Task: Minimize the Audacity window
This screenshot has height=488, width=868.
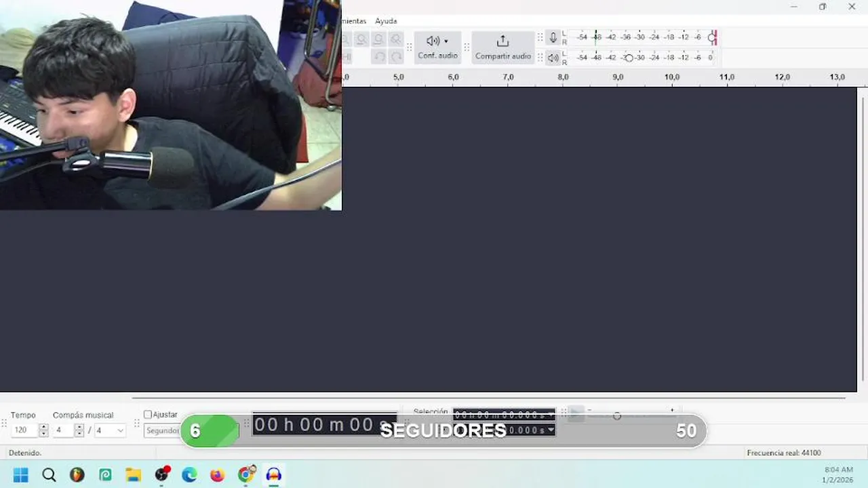Action: tap(794, 7)
